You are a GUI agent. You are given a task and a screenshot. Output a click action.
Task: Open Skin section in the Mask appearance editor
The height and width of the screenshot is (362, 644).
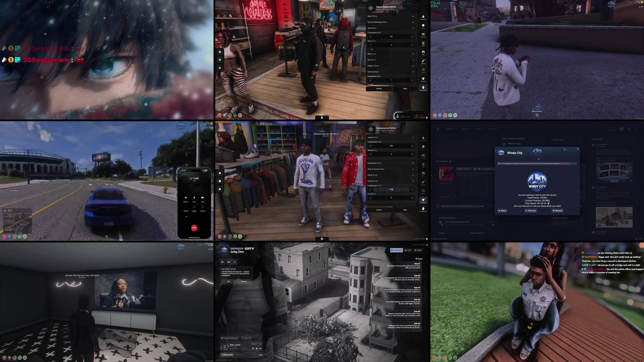423,44
